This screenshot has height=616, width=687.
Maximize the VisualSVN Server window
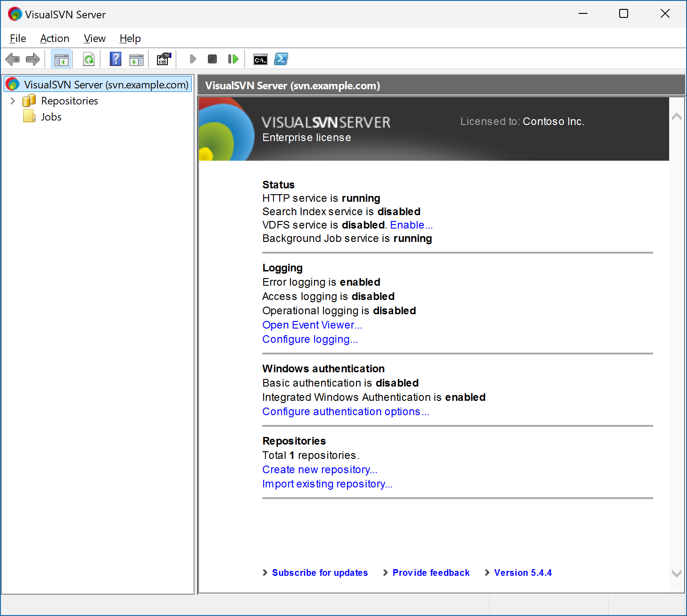point(624,14)
